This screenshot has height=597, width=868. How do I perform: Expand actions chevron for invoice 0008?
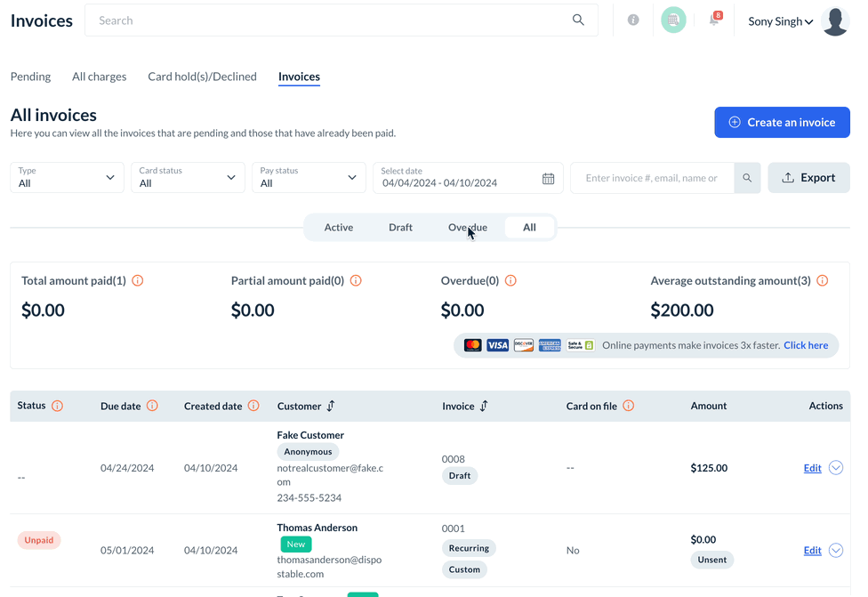836,468
